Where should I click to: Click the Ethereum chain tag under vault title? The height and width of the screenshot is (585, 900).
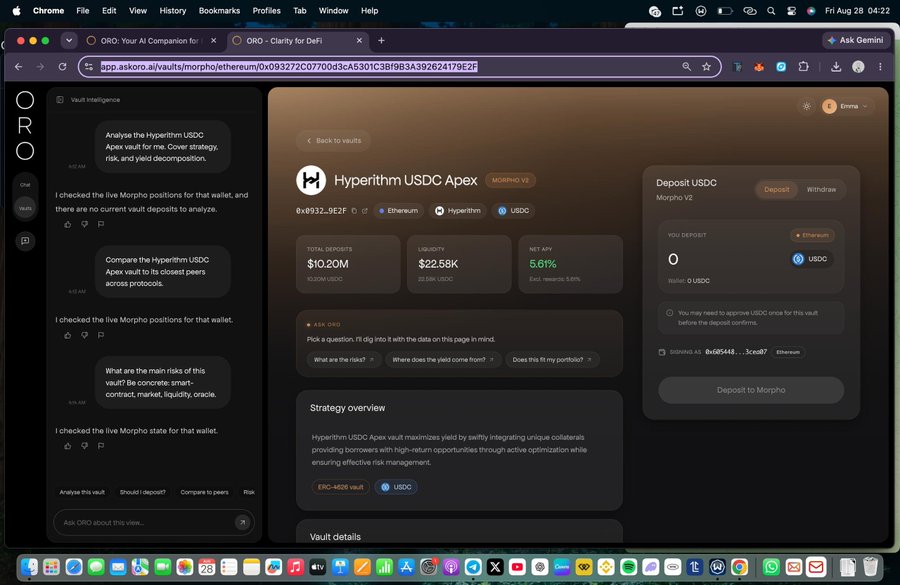pyautogui.click(x=398, y=211)
